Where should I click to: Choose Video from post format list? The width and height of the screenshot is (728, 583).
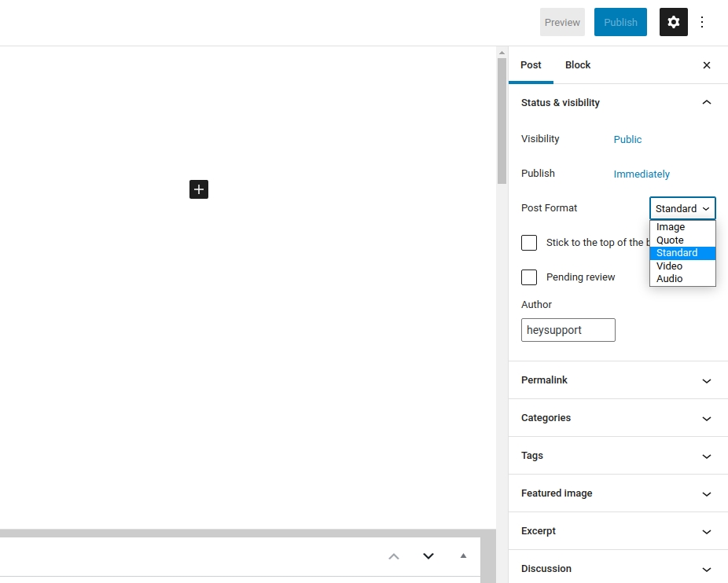(x=670, y=266)
